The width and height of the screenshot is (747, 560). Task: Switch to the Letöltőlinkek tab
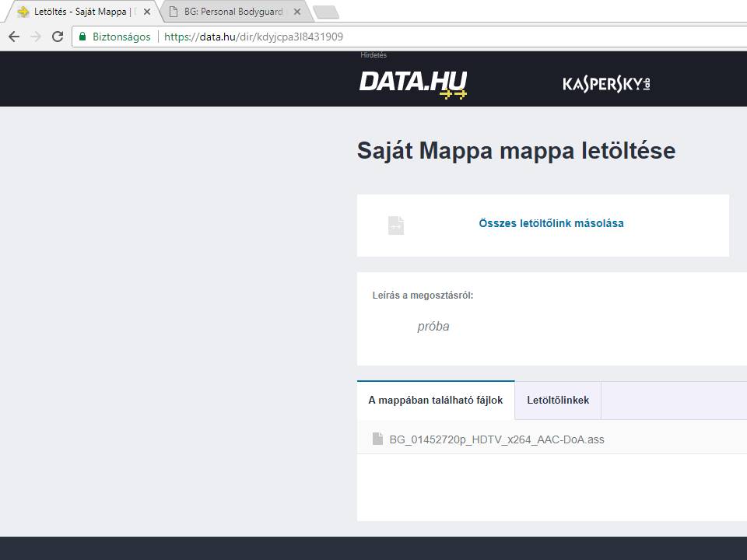point(558,401)
